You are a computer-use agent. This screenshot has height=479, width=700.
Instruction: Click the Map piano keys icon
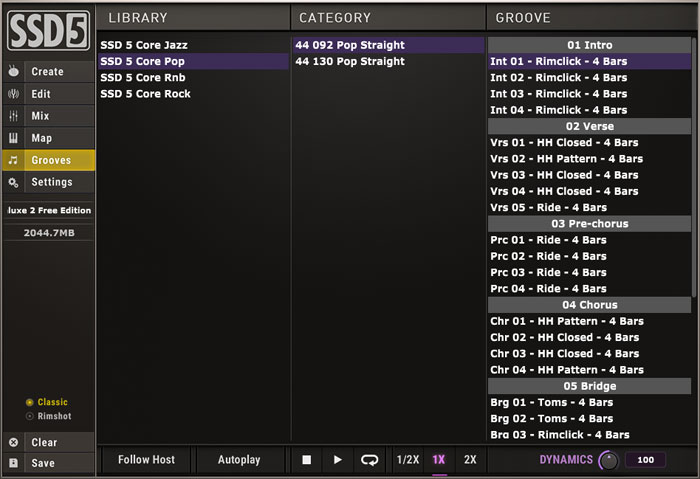pyautogui.click(x=14, y=138)
